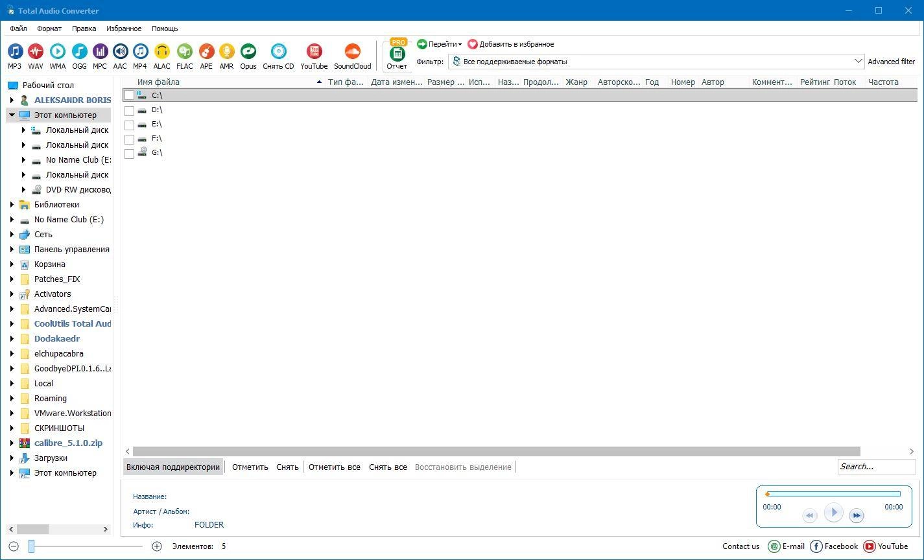Screen dimensions: 924x560
Task: Expand DVD RW дисковод node
Action: click(23, 190)
